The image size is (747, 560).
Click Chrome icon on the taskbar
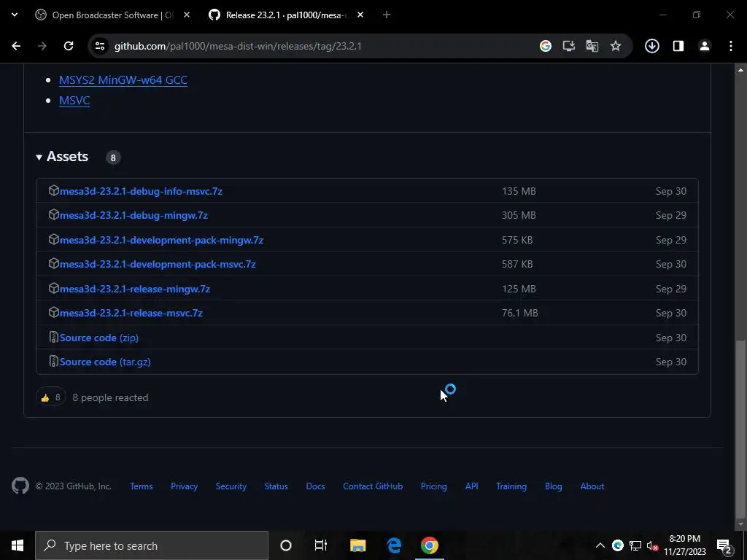pyautogui.click(x=429, y=545)
